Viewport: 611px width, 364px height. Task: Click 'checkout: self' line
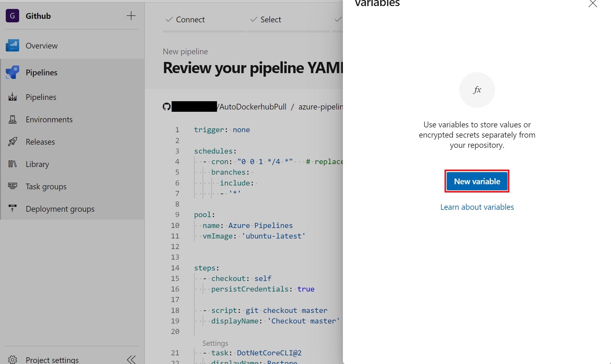click(x=241, y=278)
